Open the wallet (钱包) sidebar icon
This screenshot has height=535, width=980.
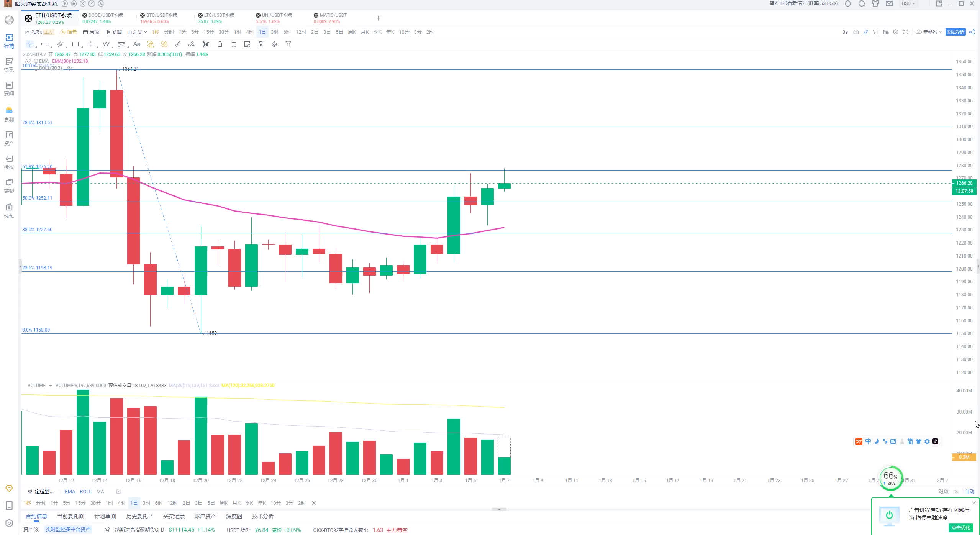point(9,211)
